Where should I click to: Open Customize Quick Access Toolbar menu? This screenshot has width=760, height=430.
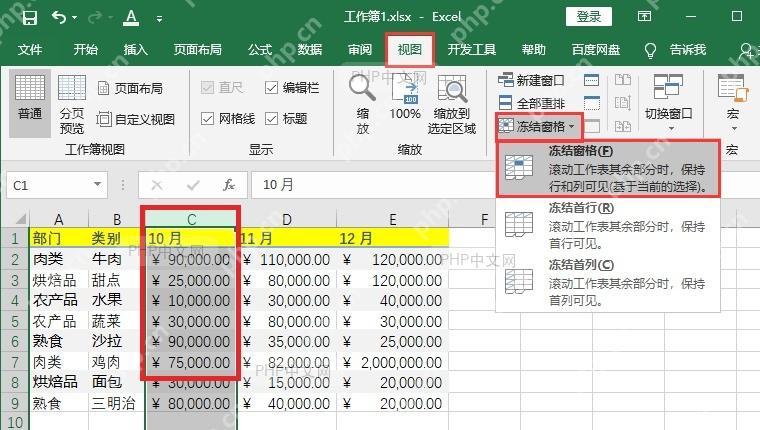(x=159, y=19)
